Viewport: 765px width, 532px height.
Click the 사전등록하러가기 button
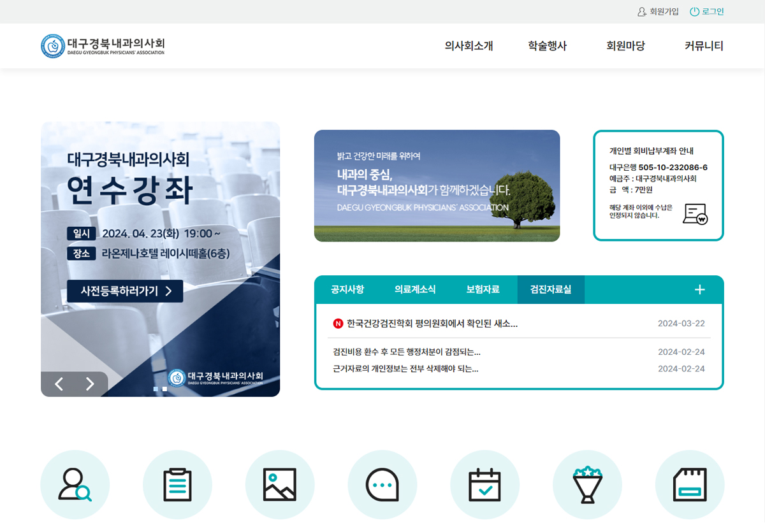[x=125, y=291]
